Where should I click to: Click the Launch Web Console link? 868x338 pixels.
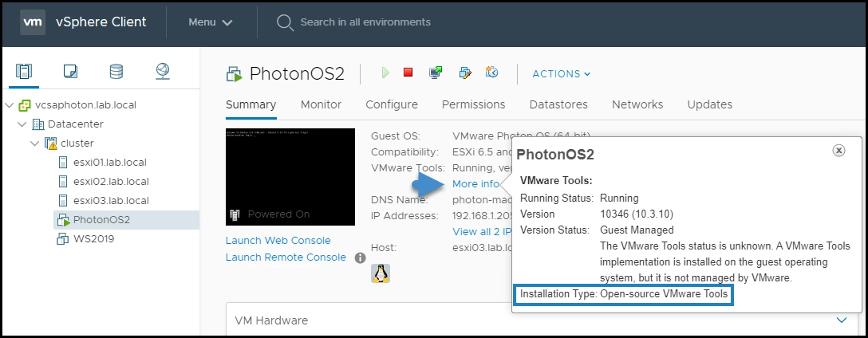click(x=278, y=240)
